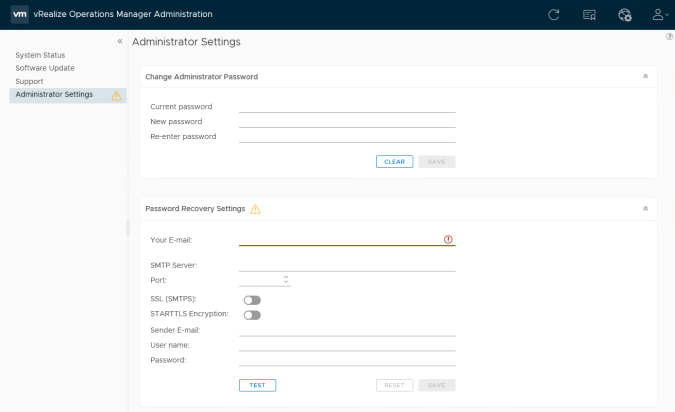Click the Port stepper arrows
Image resolution: width=675 pixels, height=412 pixels.
(x=286, y=279)
